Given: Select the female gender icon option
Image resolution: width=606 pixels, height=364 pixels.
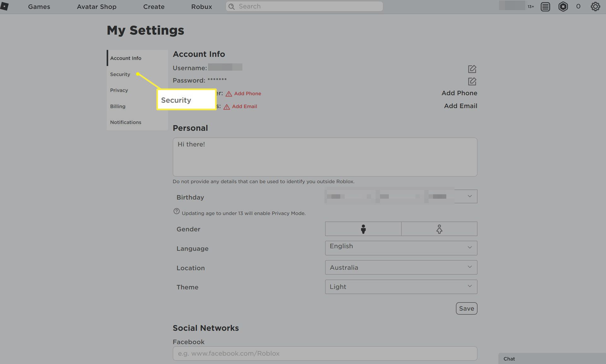Looking at the screenshot, I should (x=439, y=228).
